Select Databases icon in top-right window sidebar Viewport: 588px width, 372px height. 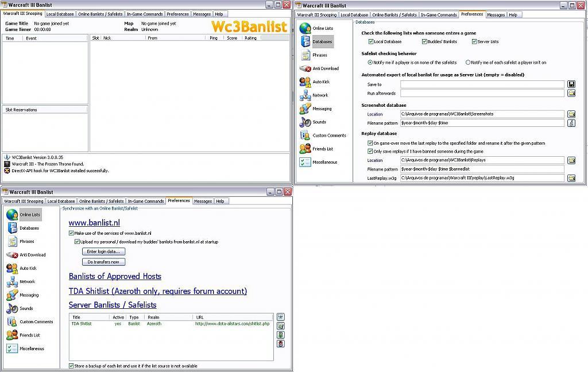[305, 42]
